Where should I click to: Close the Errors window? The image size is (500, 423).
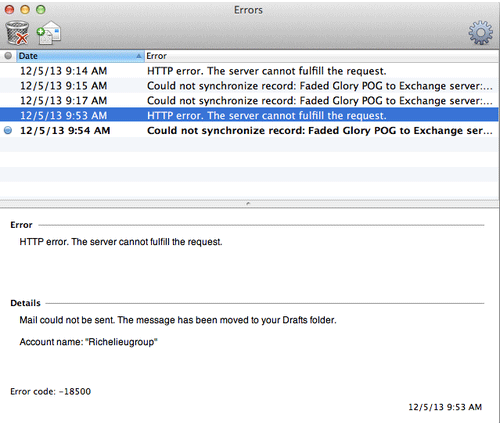9,10
